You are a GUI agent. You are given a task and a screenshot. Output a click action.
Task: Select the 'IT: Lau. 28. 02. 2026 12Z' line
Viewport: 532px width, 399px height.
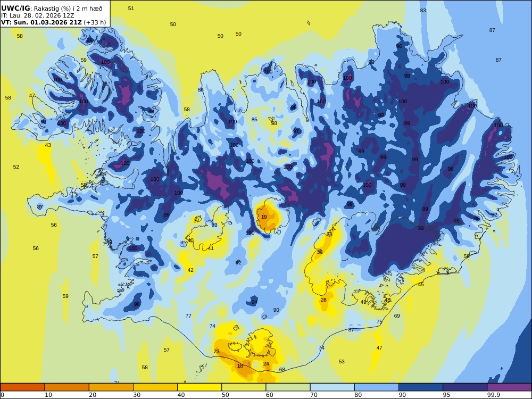point(37,15)
